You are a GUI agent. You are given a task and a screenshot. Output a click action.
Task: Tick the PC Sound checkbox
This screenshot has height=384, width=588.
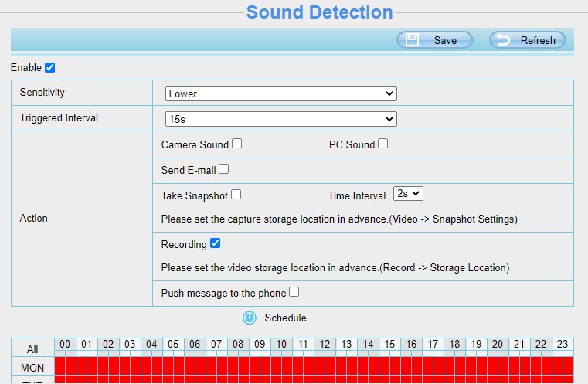383,144
